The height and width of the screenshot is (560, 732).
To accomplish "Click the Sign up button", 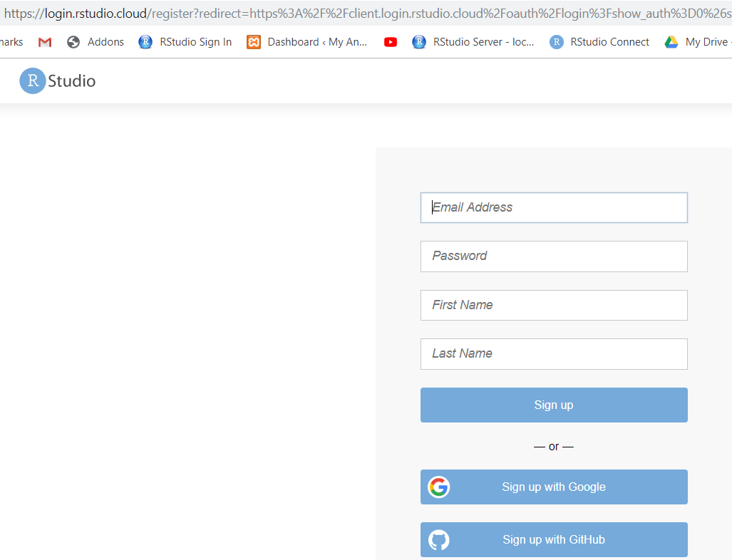I will click(x=554, y=405).
